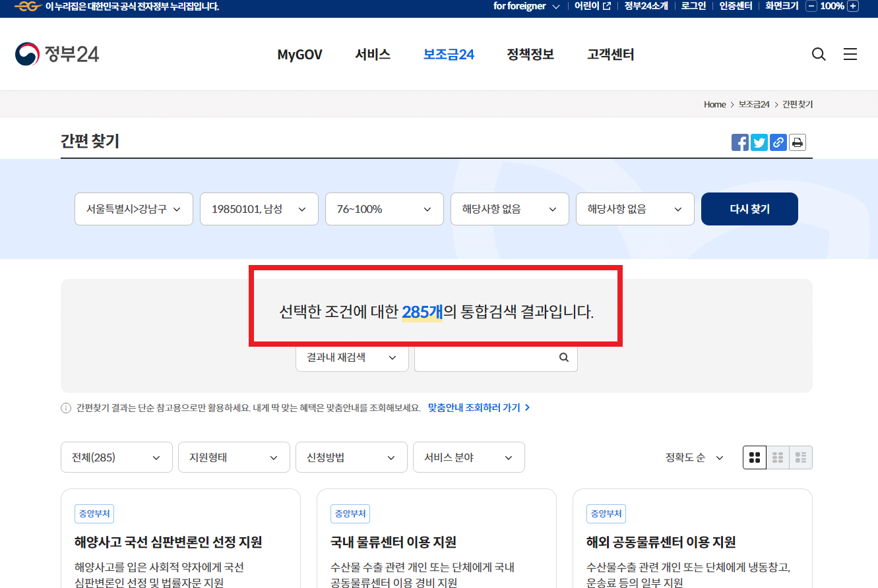Click the 다시 찾기 button
Screen dimensions: 878x588
click(749, 208)
